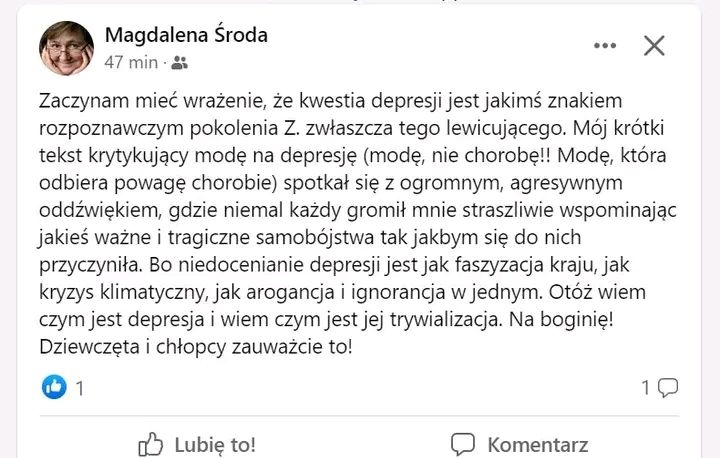Open the three-dots post options menu
The height and width of the screenshot is (458, 720).
605,45
